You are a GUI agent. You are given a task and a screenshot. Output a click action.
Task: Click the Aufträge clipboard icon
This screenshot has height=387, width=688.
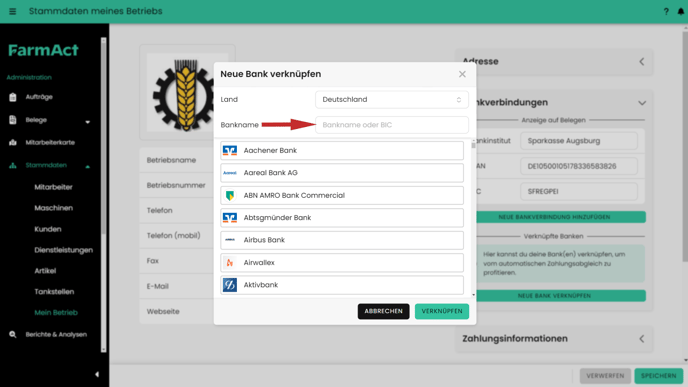(13, 97)
